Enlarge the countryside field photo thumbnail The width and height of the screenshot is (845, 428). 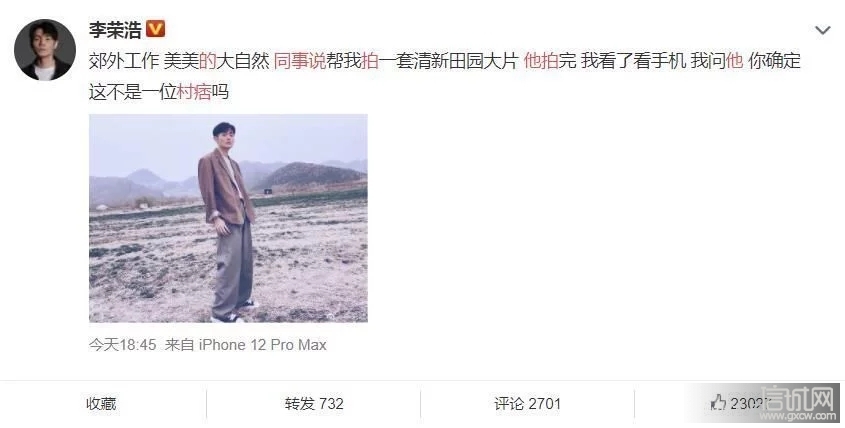tap(228, 218)
